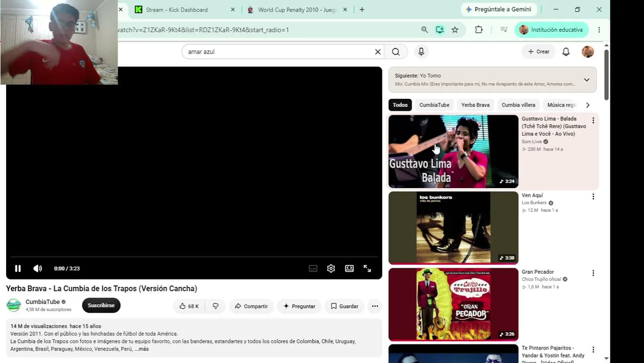Open the Chrome three-dot menu

[599, 30]
